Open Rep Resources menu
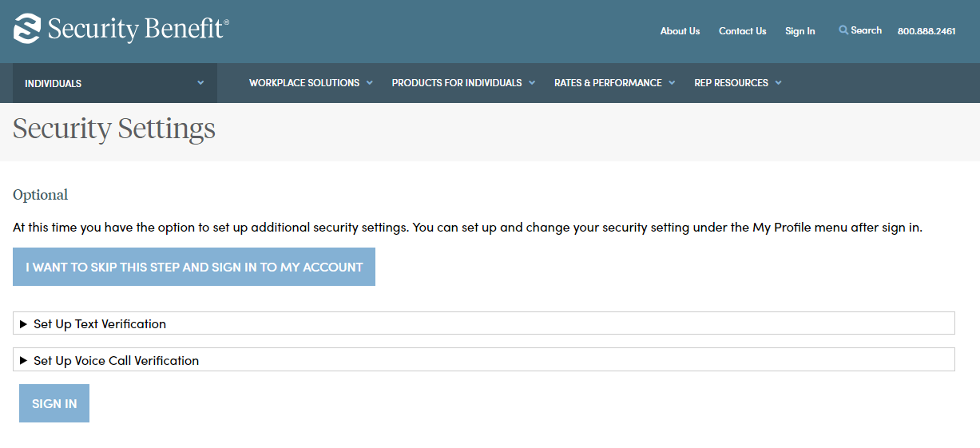 [732, 83]
